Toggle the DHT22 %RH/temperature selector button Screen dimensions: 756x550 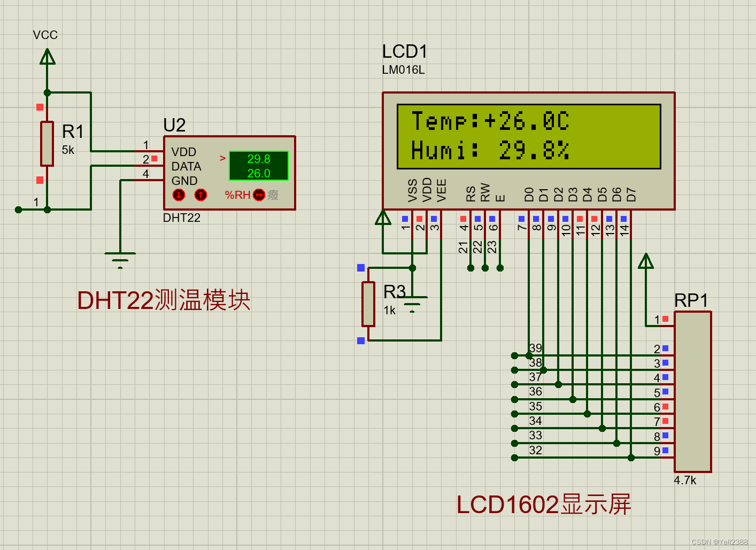[x=259, y=195]
